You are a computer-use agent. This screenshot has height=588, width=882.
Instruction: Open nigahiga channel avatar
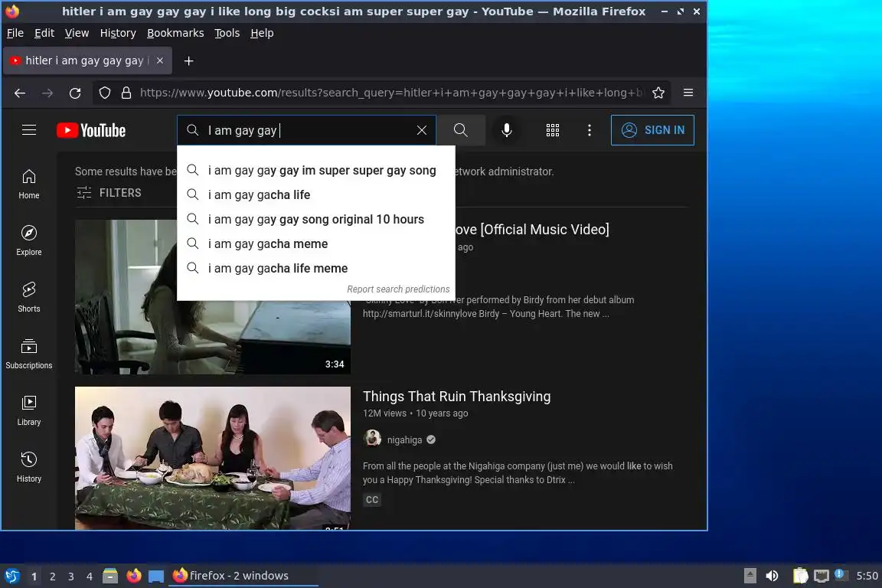(x=372, y=439)
